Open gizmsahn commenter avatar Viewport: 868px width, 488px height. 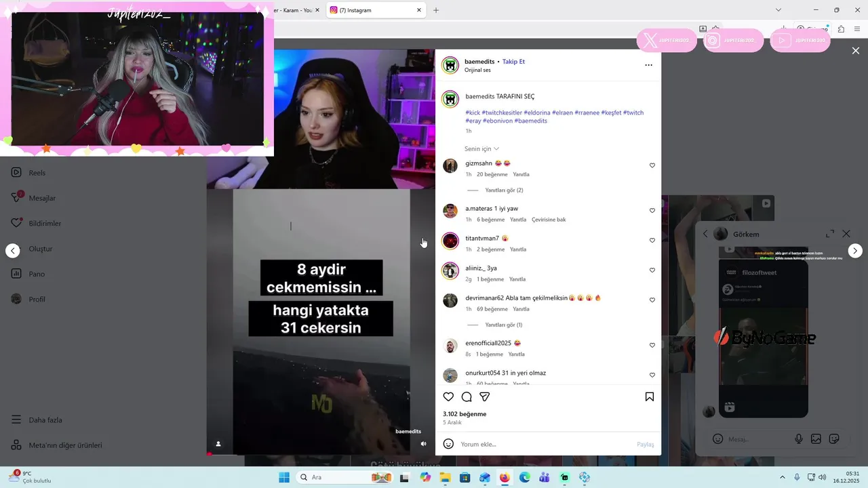click(x=450, y=166)
